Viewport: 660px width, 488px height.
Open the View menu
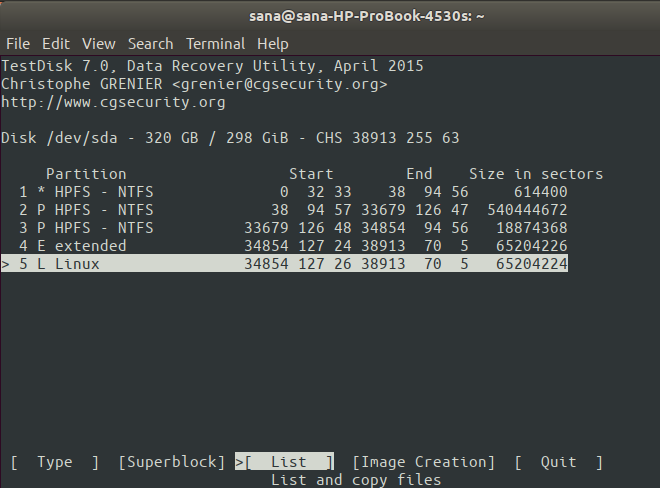99,44
